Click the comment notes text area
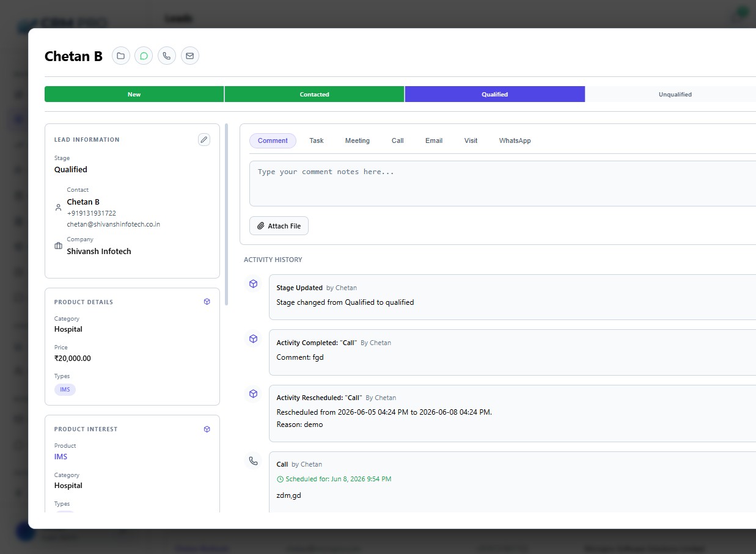The height and width of the screenshot is (554, 756). 502,183
